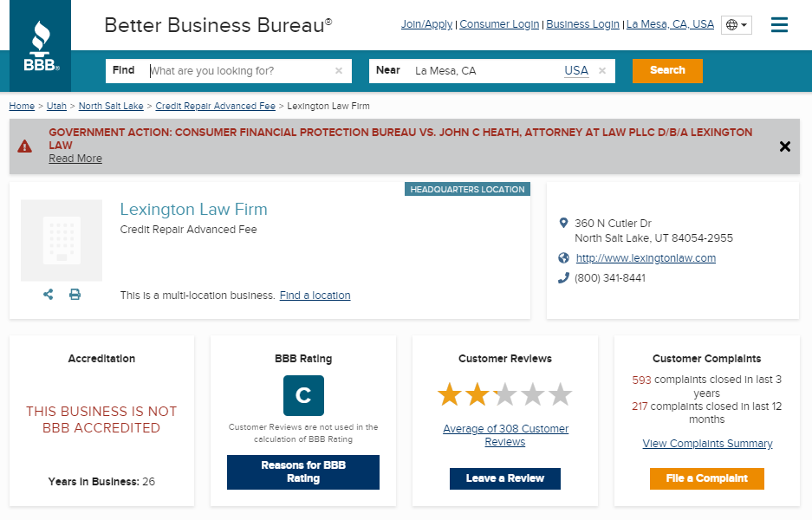Click the Leave a Review button
Screen dimensions: 812x520
pyautogui.click(x=505, y=478)
